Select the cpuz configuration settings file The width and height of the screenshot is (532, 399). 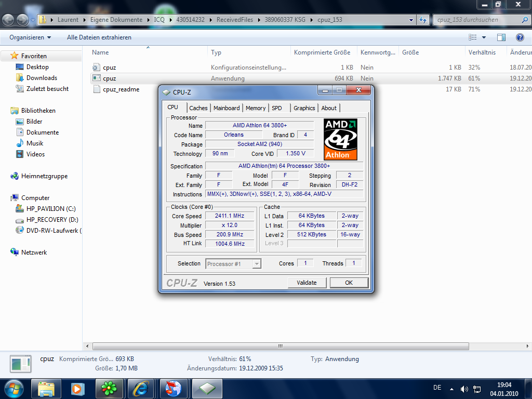[x=109, y=68]
